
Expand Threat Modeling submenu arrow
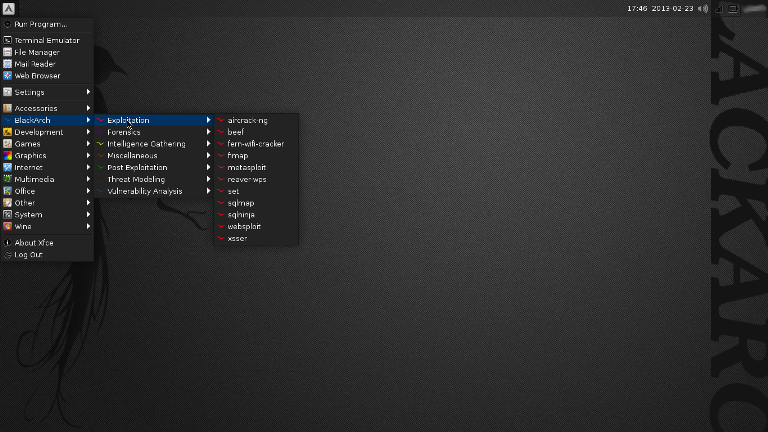tap(208, 179)
